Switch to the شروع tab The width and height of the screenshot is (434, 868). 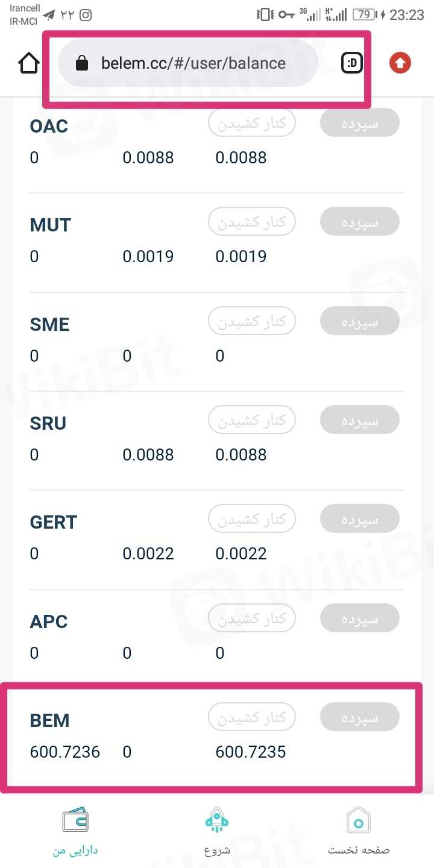point(217,850)
